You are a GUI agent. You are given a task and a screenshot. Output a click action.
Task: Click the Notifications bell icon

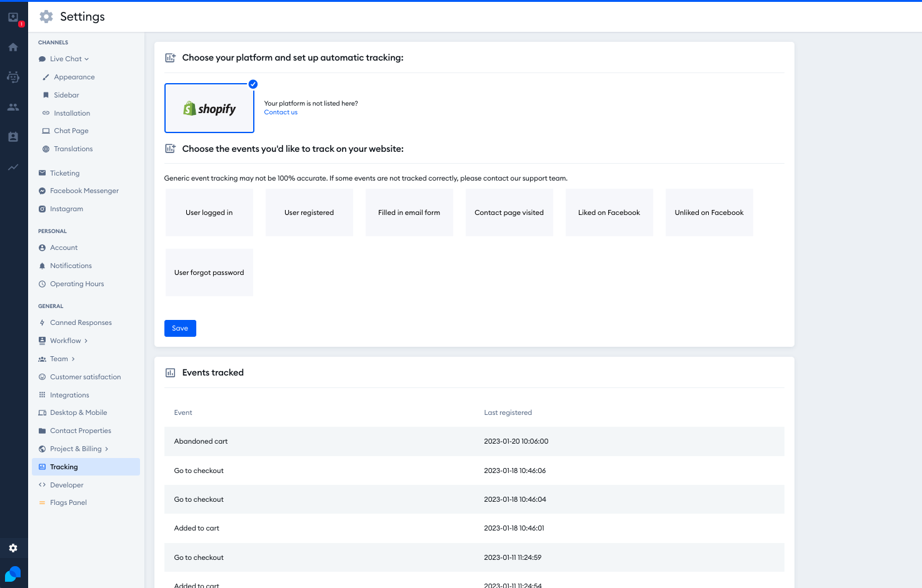[42, 266]
